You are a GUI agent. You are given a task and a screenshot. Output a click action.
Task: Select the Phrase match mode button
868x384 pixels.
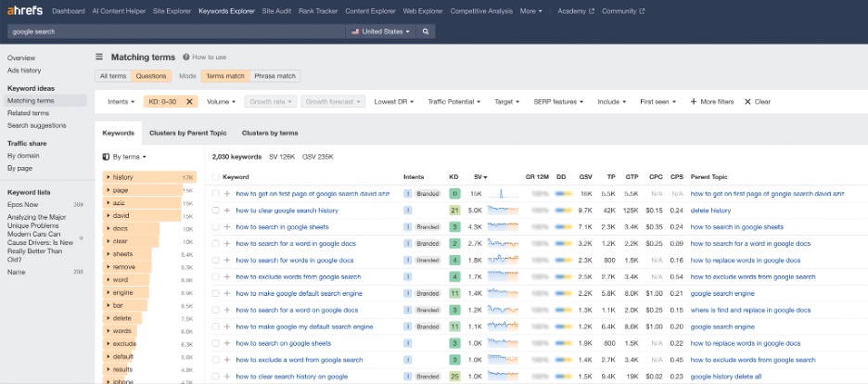click(275, 76)
